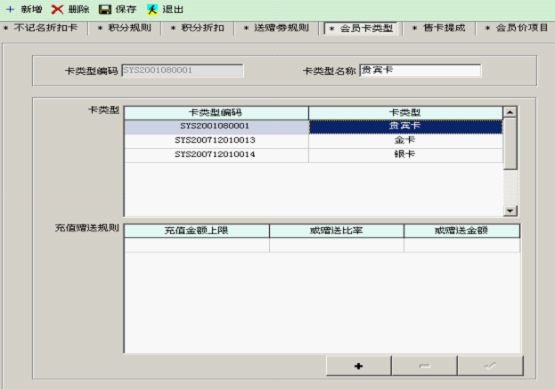
Task: Confirm recharge rule with checkmark button
Action: [x=490, y=366]
